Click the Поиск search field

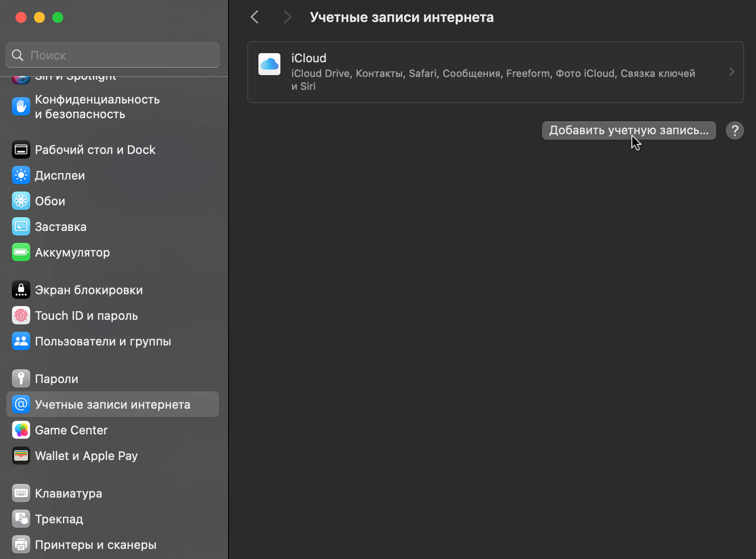[112, 55]
